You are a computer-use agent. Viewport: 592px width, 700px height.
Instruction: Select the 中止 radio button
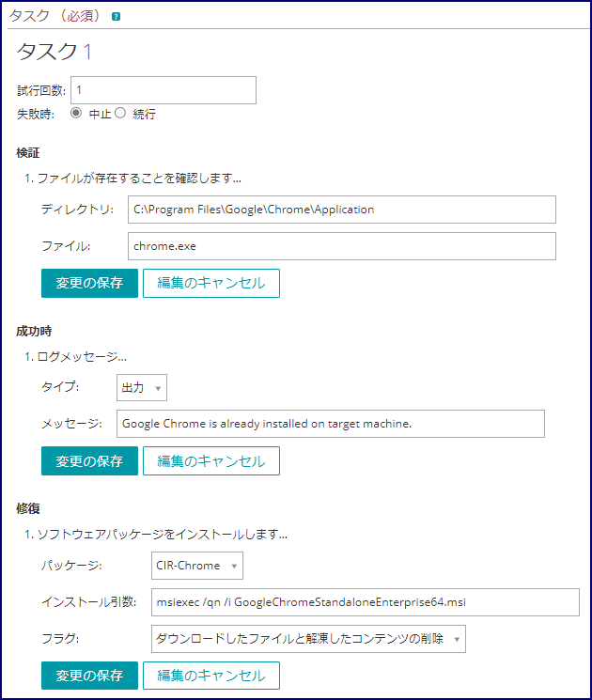[x=76, y=113]
